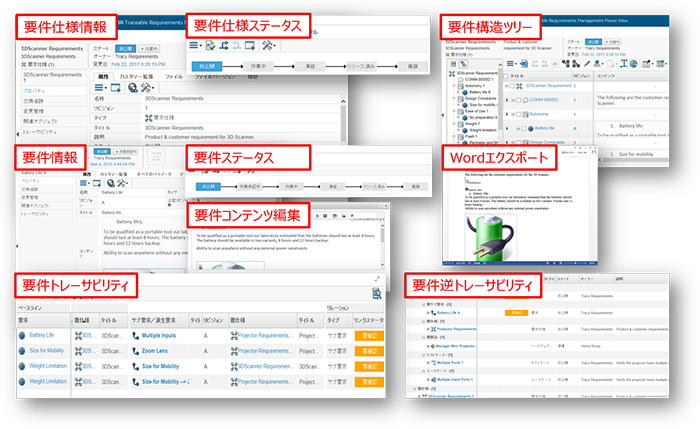The width and height of the screenshot is (700, 429).
Task: Click the tree-view toggle icon above 要件構造ツリー tree
Action: 463,64
